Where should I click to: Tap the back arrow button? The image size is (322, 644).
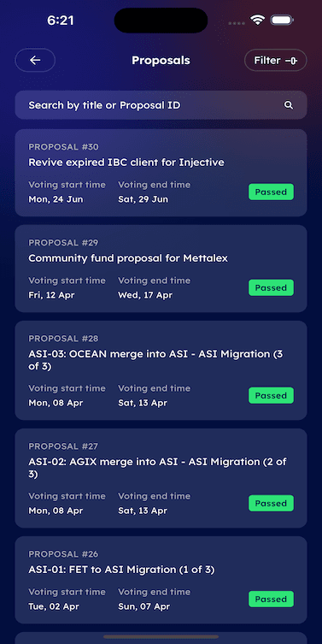click(x=35, y=61)
